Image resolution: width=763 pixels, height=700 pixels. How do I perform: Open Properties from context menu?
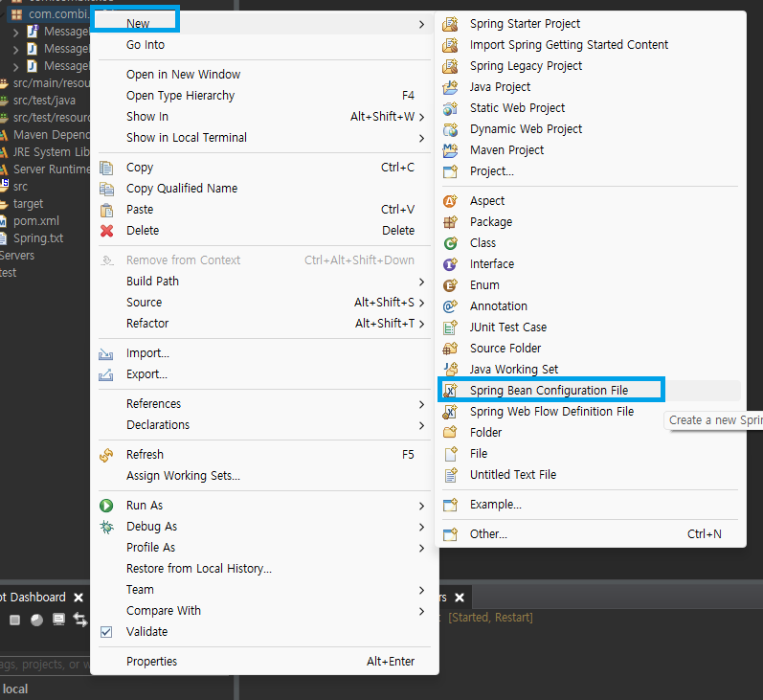[x=265, y=662]
